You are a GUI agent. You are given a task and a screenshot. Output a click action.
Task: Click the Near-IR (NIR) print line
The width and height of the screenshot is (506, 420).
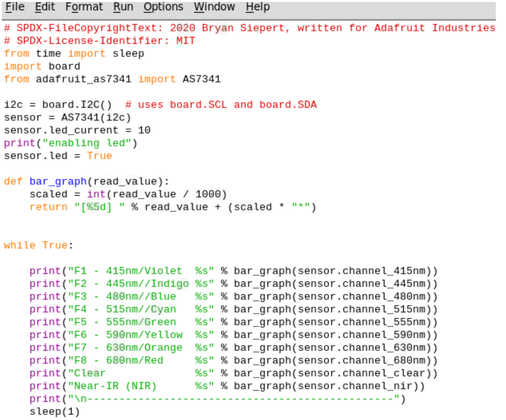click(227, 386)
